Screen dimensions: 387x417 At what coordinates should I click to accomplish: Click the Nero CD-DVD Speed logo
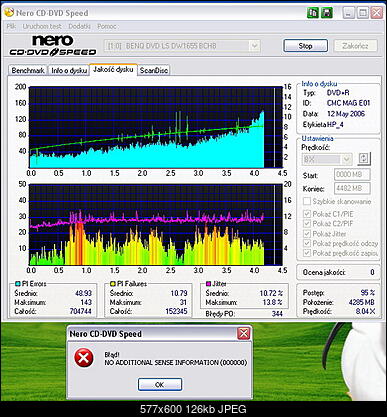(x=53, y=45)
